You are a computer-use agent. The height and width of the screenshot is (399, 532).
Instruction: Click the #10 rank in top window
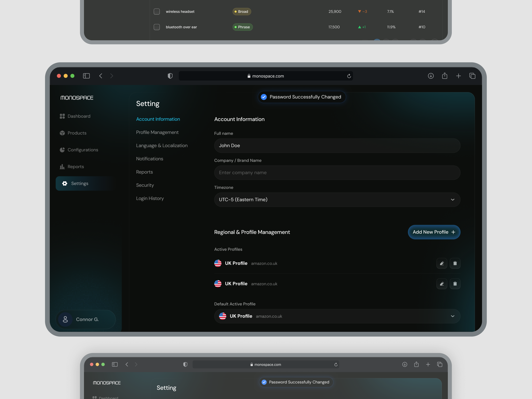click(x=422, y=27)
